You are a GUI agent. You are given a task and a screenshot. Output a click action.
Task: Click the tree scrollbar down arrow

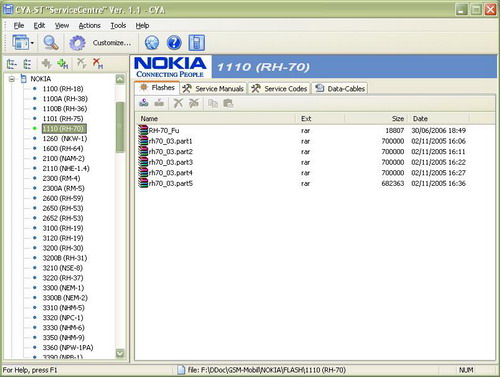point(120,353)
